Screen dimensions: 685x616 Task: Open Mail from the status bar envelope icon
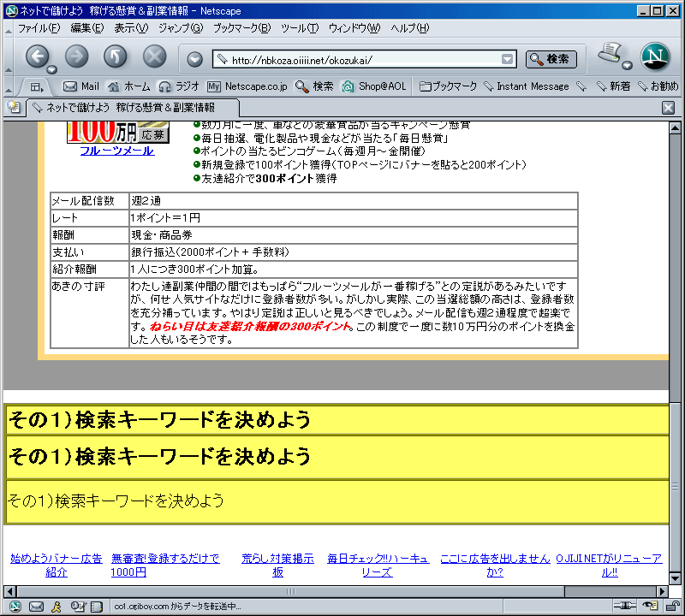[36, 607]
